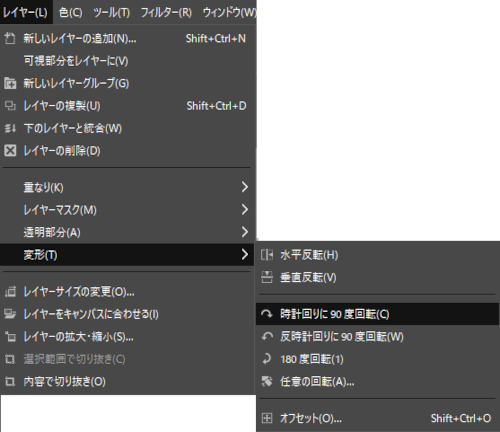The width and height of the screenshot is (500, 432).
Task: Click the delete layer X icon
Action: coord(10,151)
